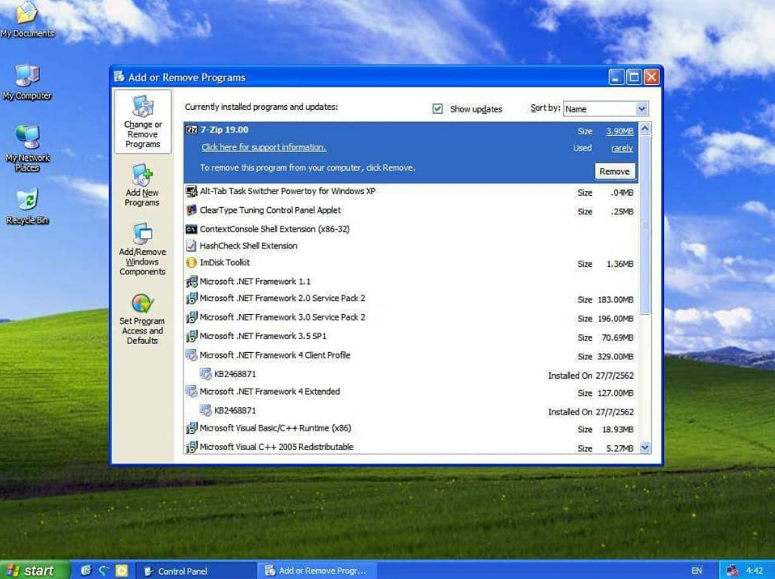Select Microsoft .NET Framework 1.1
The width and height of the screenshot is (775, 579).
[411, 281]
